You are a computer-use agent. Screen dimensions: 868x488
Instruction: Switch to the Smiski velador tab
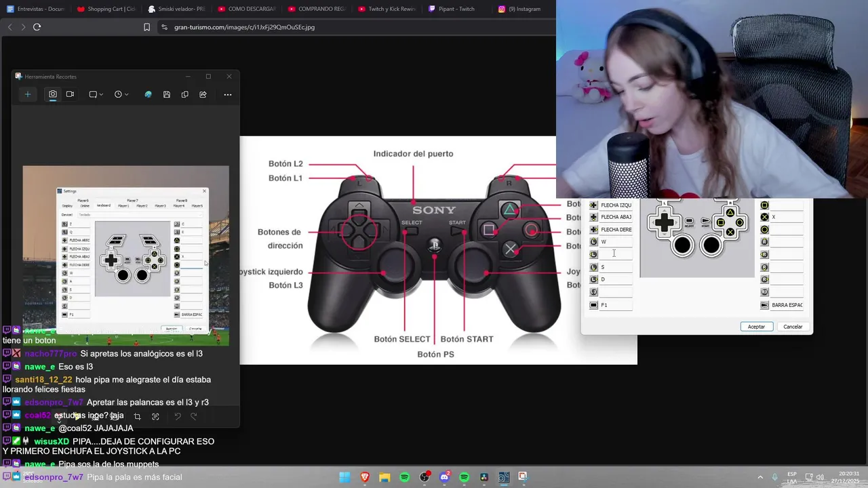pos(176,9)
